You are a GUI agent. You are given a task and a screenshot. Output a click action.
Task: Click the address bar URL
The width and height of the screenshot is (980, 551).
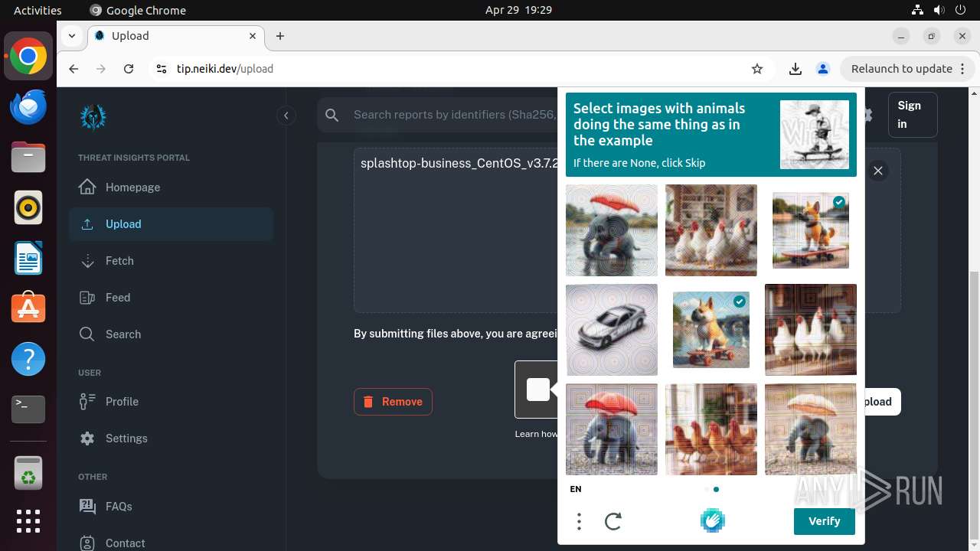[225, 69]
